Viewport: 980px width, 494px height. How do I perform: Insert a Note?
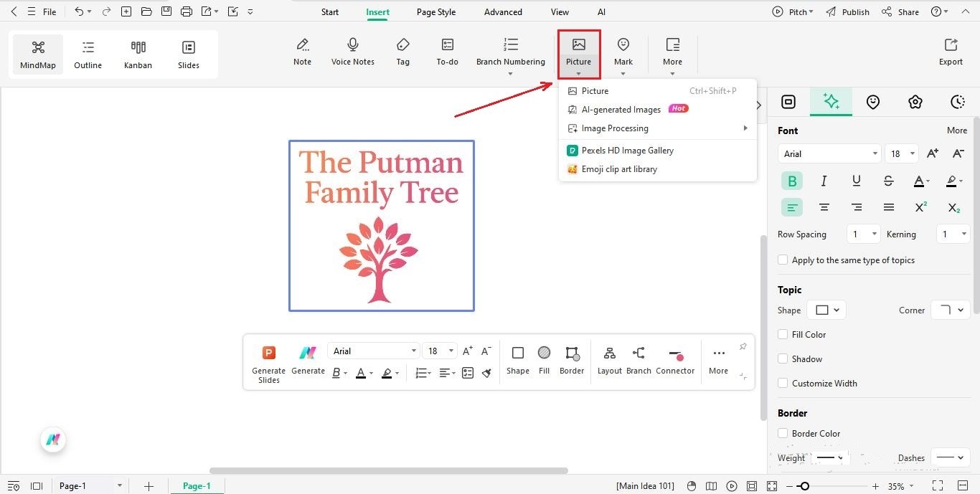[303, 52]
